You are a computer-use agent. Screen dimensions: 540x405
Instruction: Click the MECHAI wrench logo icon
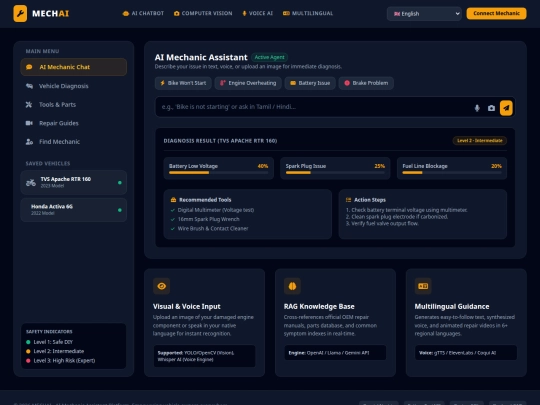pyautogui.click(x=20, y=13)
